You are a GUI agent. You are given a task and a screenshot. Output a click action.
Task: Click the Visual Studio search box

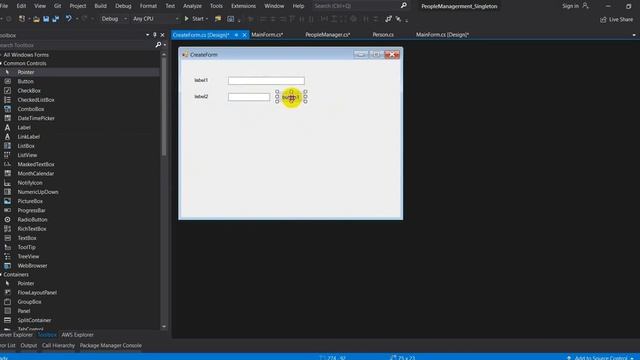361,6
